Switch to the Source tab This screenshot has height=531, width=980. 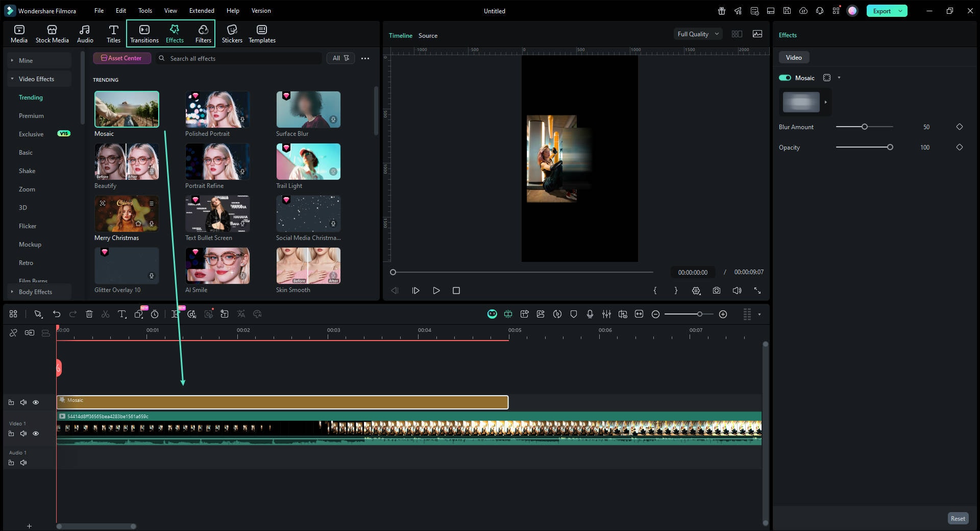428,35
